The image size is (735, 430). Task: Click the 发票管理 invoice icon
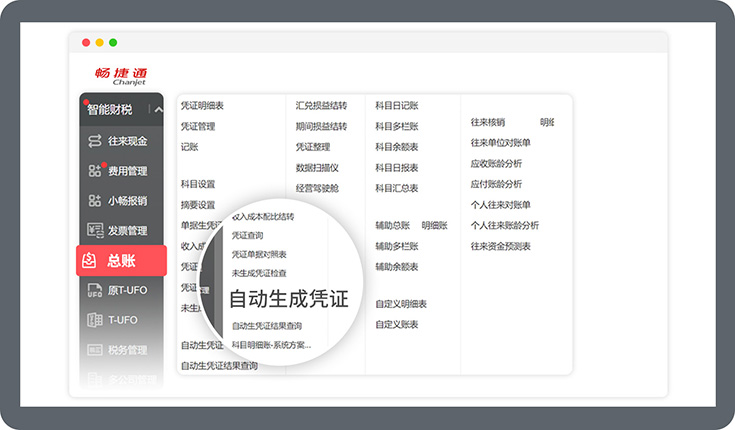[x=95, y=230]
